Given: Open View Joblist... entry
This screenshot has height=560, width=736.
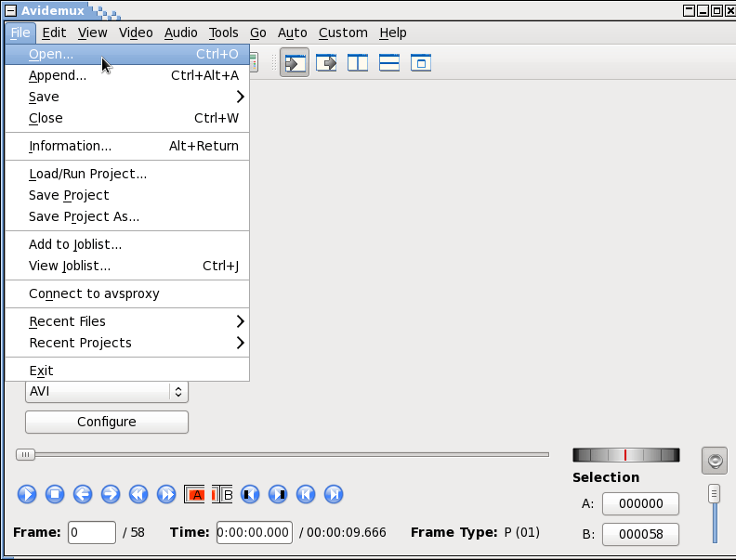Looking at the screenshot, I should click(x=127, y=266).
